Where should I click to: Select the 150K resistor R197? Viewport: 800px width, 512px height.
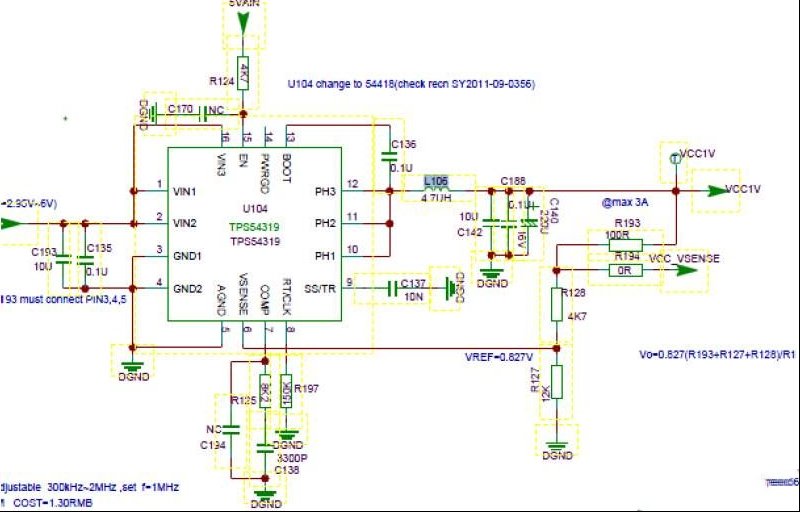tap(287, 391)
